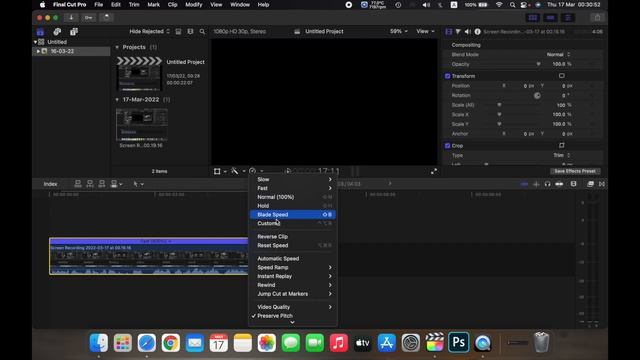This screenshot has width=640, height=360.
Task: Open the Video inspector tab icon
Action: [x=449, y=31]
